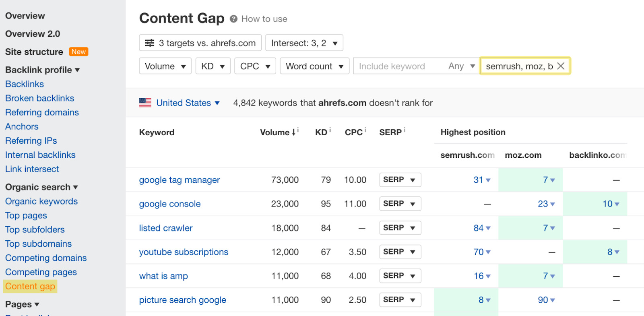
Task: Expand SERP for google console
Action: click(x=400, y=204)
